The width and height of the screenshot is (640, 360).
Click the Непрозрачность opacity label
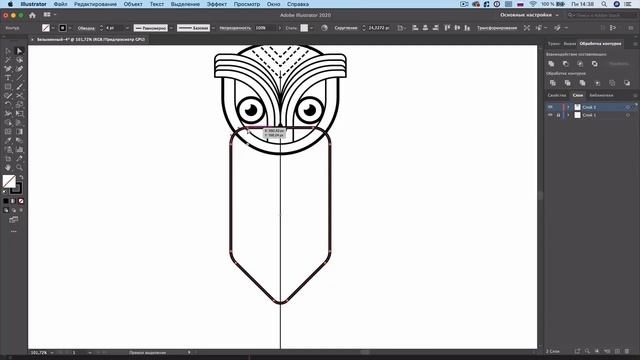(x=235, y=28)
